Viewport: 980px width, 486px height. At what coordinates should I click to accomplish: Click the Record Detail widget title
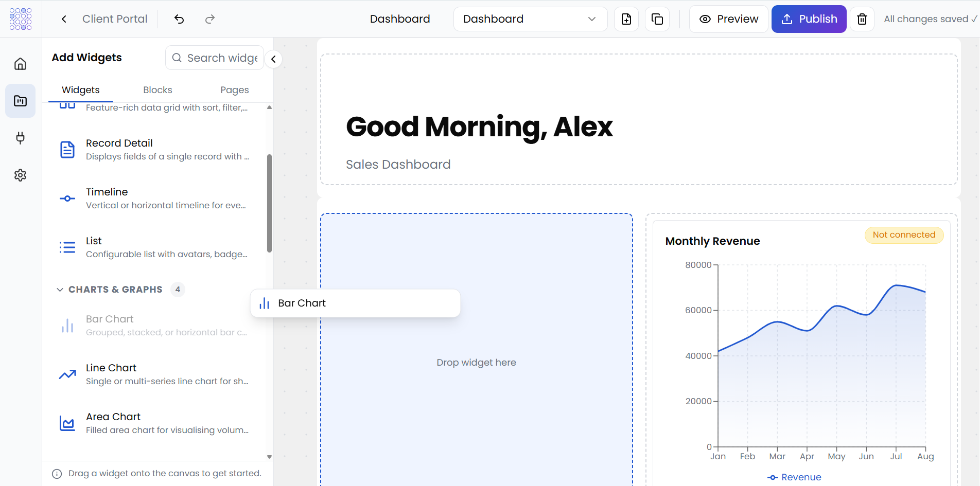point(119,143)
